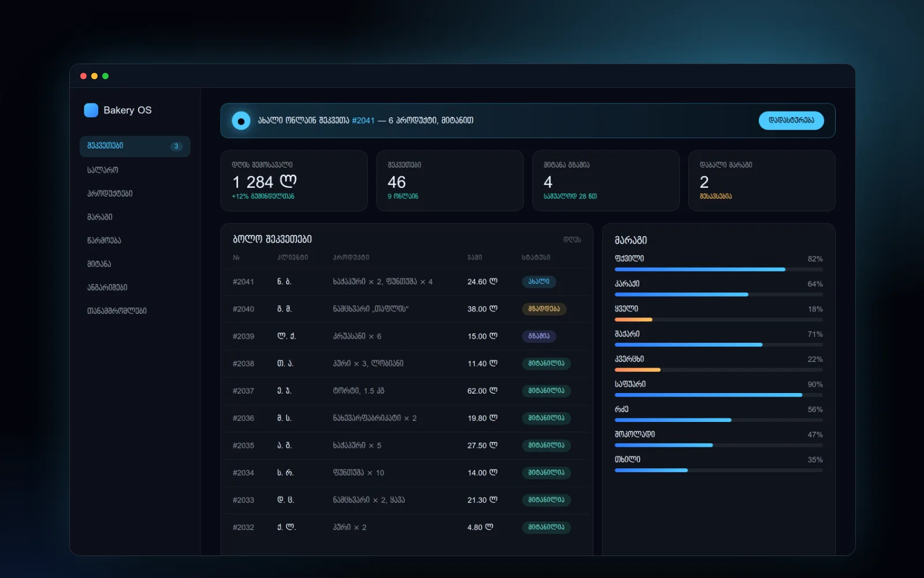Image resolution: width=924 pixels, height=578 pixels.
Task: Select order number #2041 in the table
Action: [x=243, y=282]
